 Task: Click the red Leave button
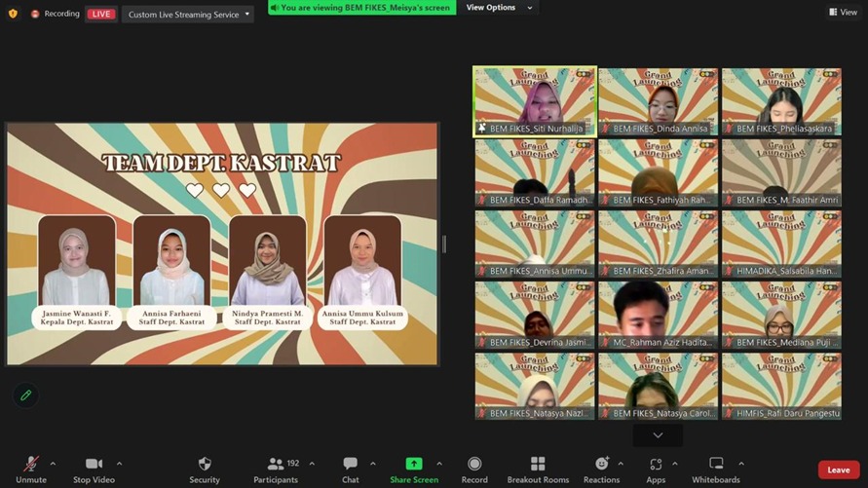tap(838, 470)
